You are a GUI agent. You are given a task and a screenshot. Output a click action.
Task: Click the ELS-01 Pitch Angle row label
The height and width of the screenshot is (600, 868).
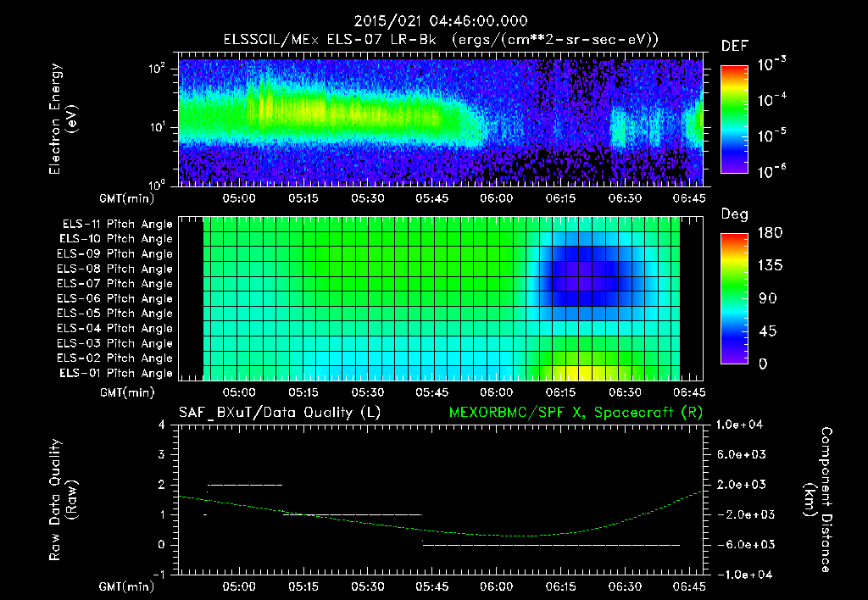[x=116, y=373]
